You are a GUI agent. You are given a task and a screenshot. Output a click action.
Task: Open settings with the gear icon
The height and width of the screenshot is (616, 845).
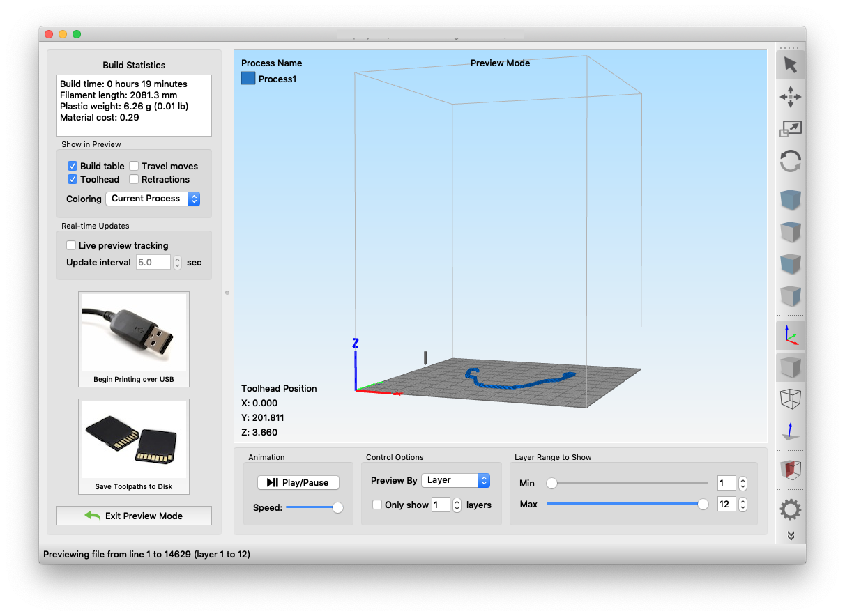pyautogui.click(x=790, y=509)
